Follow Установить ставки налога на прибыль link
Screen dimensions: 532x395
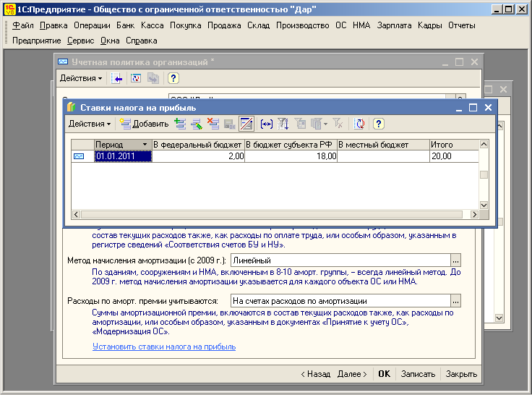(164, 347)
